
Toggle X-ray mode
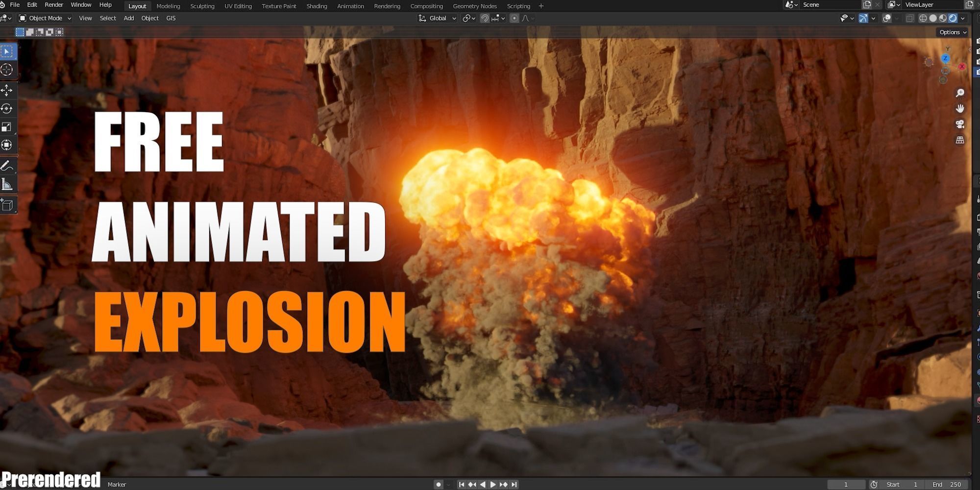910,18
